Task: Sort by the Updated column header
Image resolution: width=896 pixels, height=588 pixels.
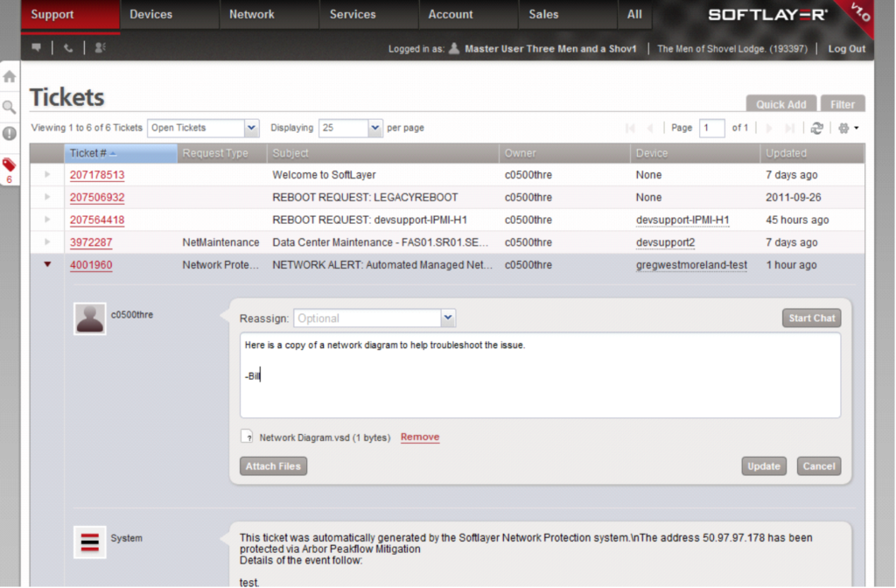Action: [812, 153]
